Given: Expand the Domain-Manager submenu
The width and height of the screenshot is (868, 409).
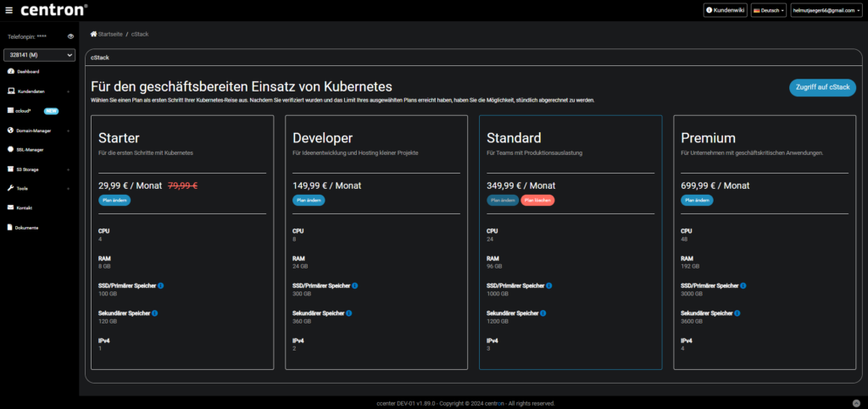Looking at the screenshot, I should click(69, 131).
